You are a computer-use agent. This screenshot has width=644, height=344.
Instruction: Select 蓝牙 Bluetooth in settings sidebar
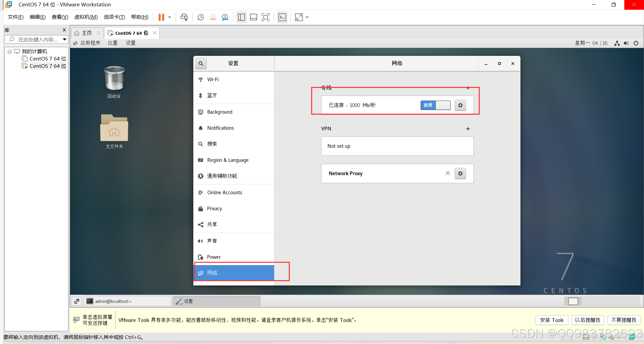pyautogui.click(x=234, y=96)
